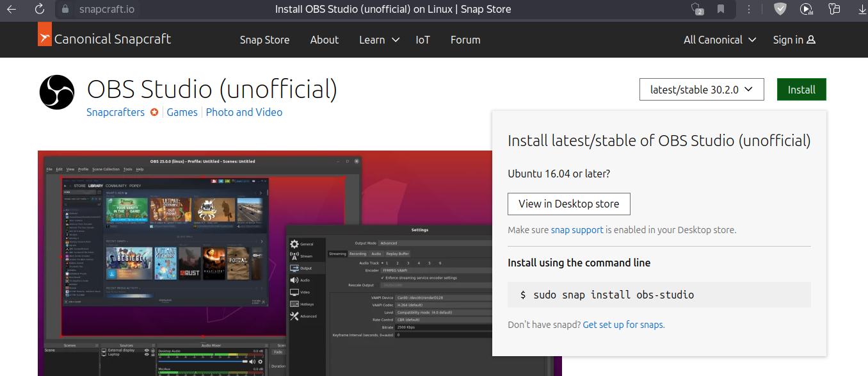Click the Ubuntu 16.04 or later? text

coord(559,174)
